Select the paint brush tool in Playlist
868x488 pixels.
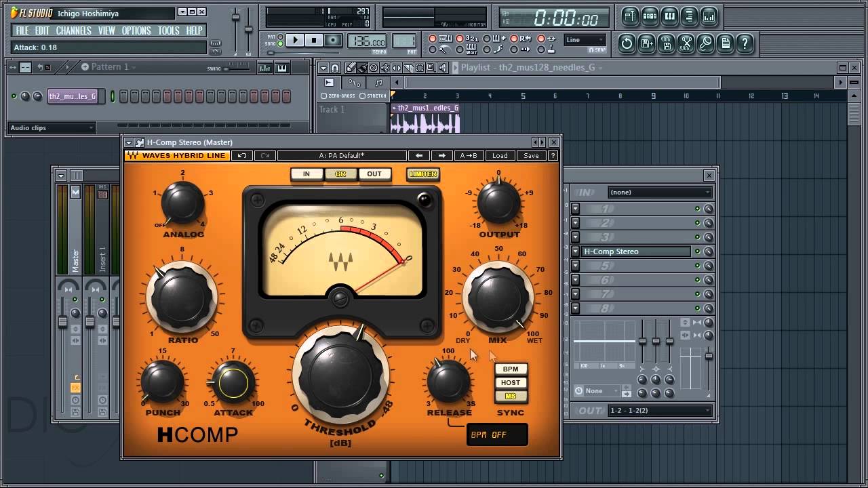[x=362, y=68]
